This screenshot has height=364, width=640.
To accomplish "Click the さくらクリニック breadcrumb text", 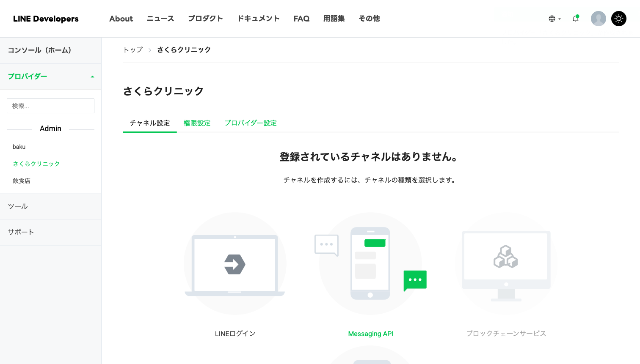I will 184,50.
